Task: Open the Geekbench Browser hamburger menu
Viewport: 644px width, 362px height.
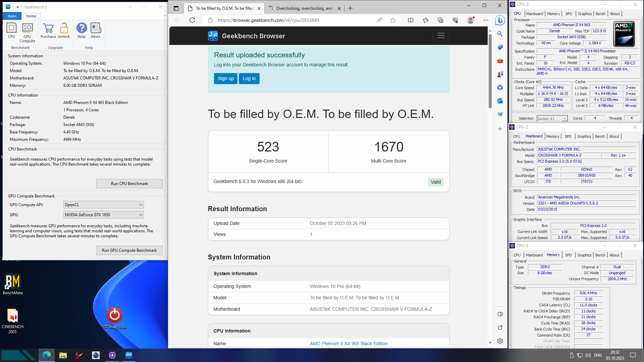Action: [441, 36]
